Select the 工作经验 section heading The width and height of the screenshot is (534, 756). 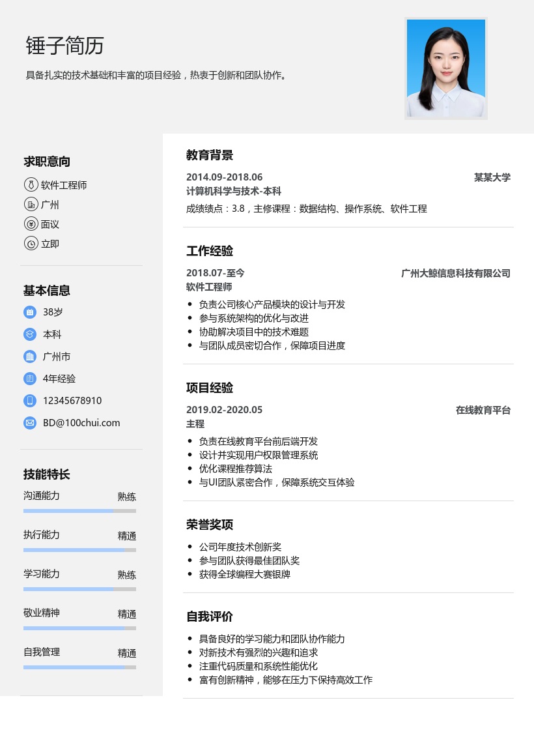point(210,251)
